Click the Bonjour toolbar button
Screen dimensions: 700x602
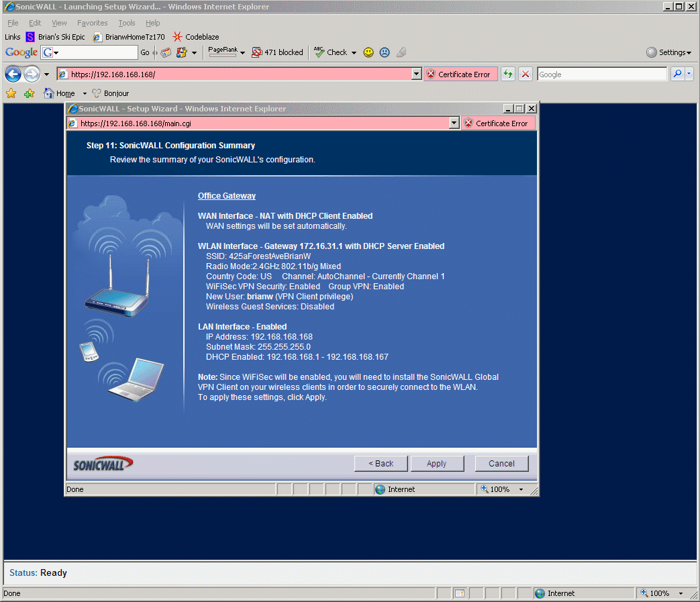[x=110, y=93]
